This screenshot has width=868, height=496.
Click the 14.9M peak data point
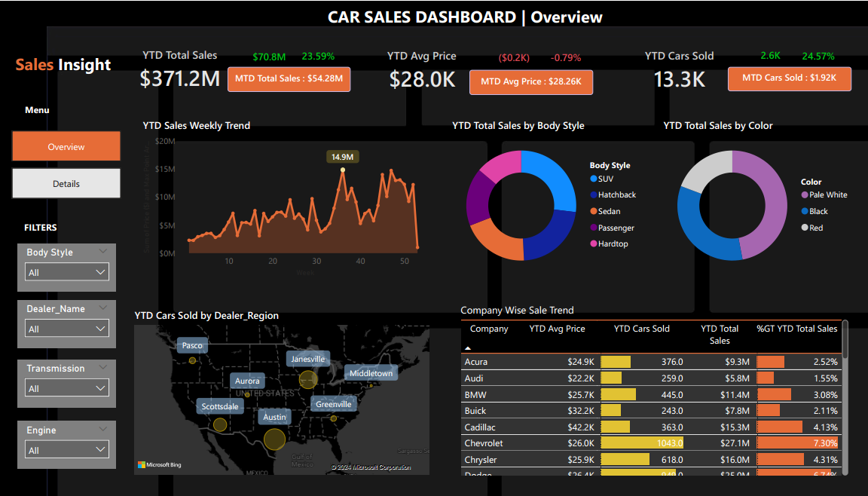tap(343, 170)
